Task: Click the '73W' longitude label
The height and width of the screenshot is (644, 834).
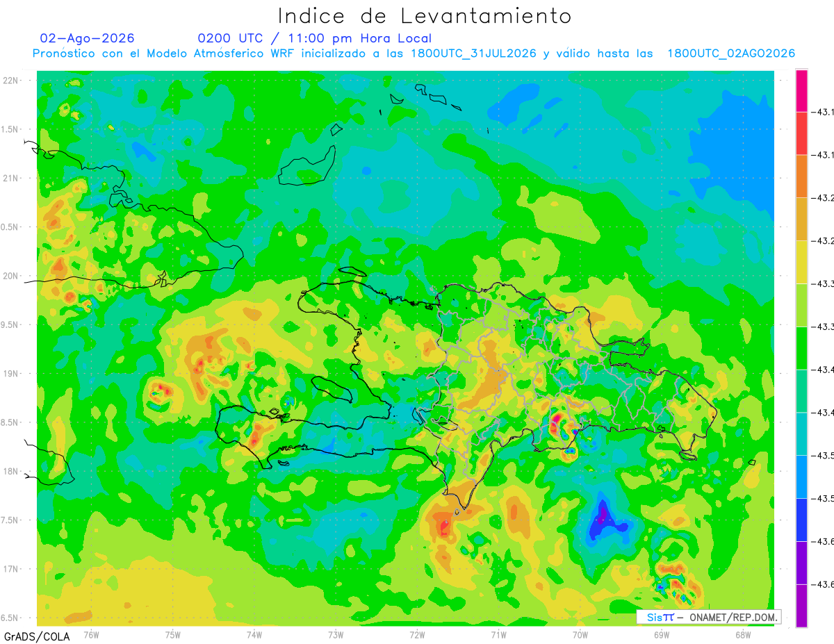Action: click(336, 634)
